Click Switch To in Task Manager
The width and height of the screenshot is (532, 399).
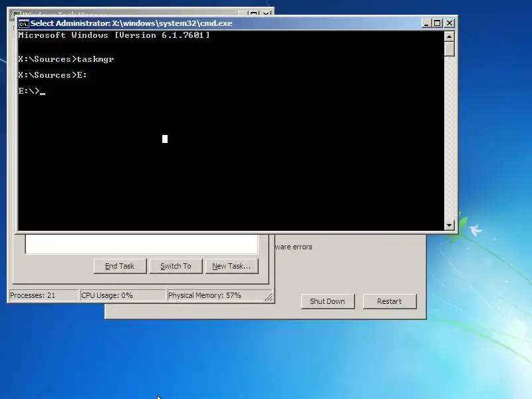click(x=176, y=267)
